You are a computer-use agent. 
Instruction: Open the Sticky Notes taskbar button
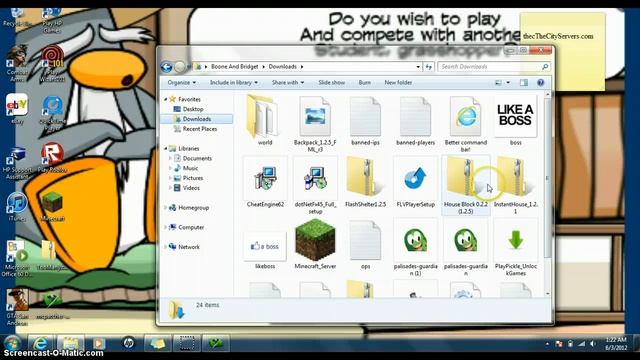[x=158, y=343]
